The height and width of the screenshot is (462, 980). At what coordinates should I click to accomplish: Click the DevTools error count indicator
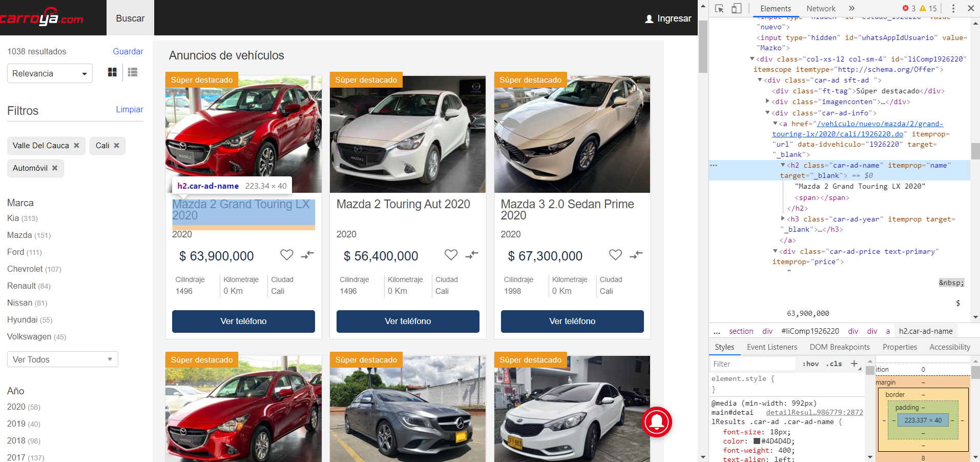(909, 9)
